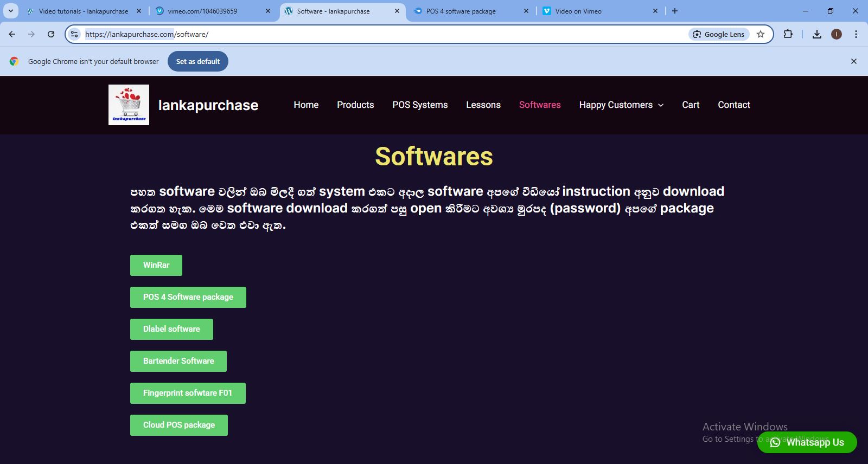Click the Chrome logo in default browser bar
Viewport: 868px width, 464px height.
pos(14,61)
